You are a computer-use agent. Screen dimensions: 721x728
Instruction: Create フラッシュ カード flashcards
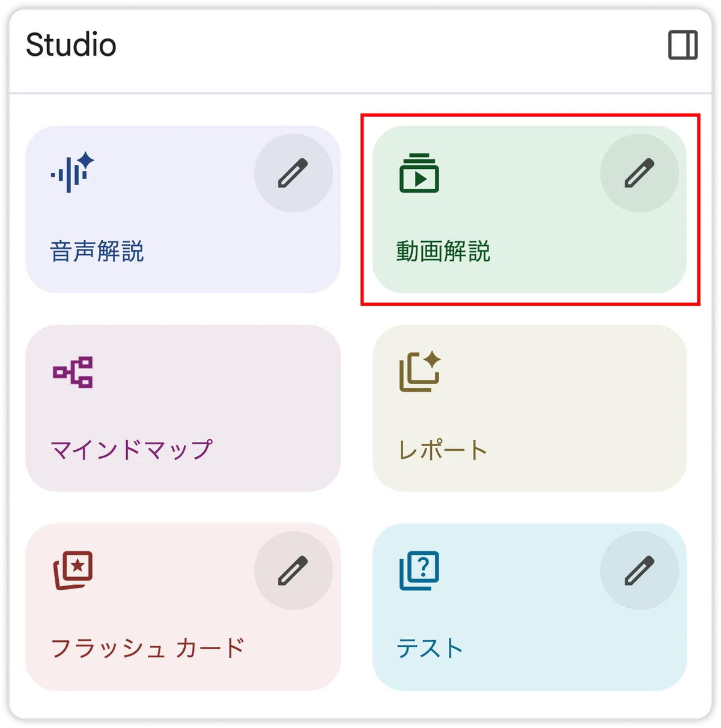pos(183,607)
